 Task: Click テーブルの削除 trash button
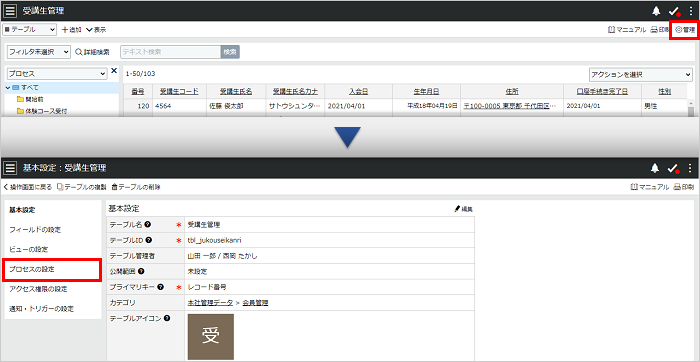(x=136, y=187)
